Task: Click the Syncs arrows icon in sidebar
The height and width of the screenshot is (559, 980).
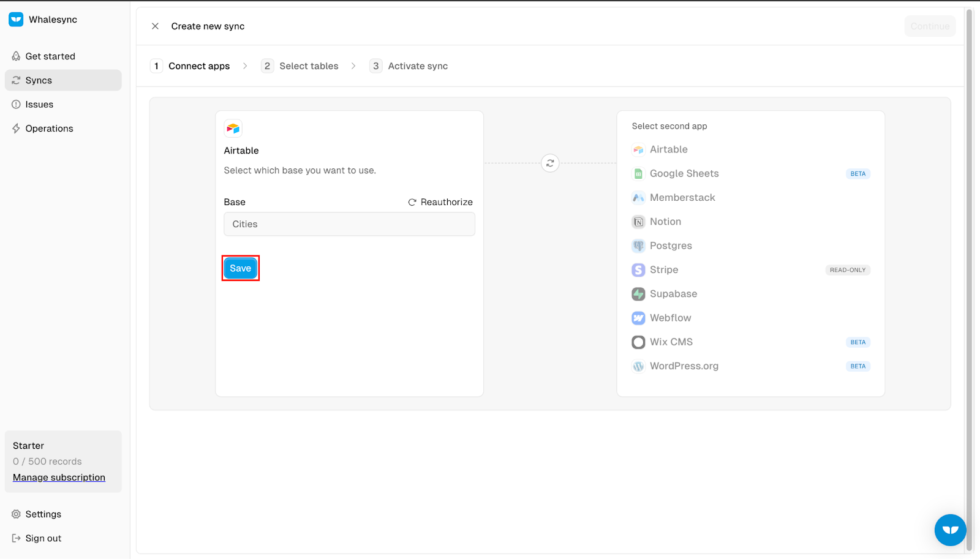Action: [16, 80]
